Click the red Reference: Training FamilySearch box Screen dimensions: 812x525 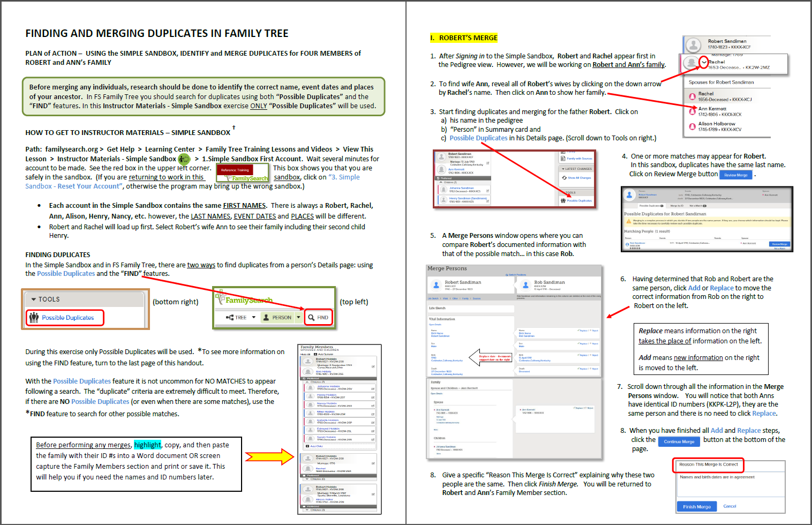242,173
